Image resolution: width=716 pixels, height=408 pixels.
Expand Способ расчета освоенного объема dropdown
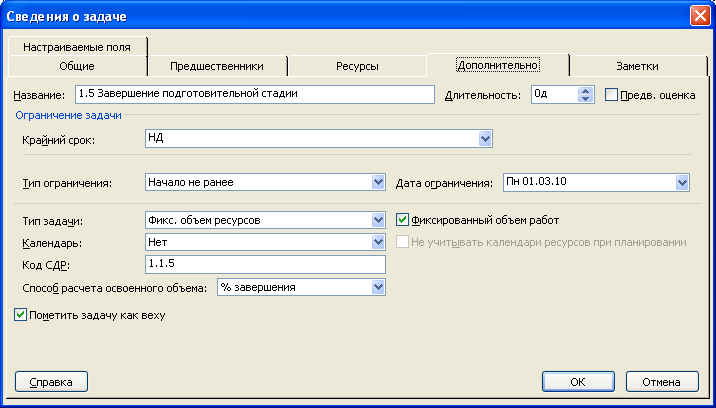(378, 287)
